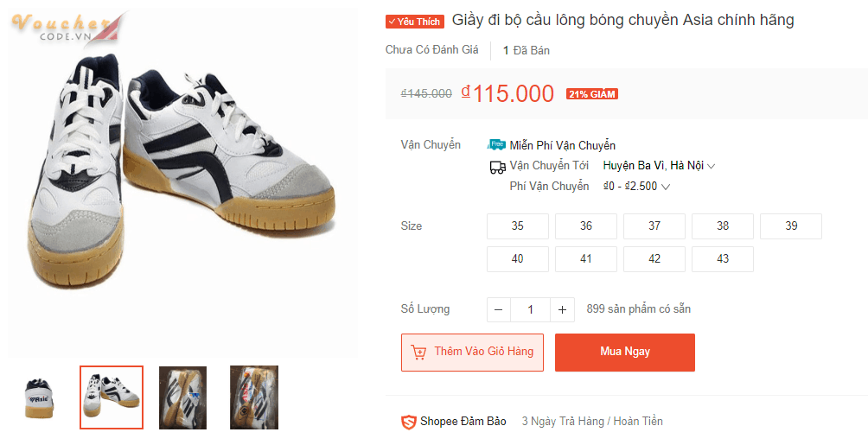Open the fourth product thumbnail
868x445 pixels.
coord(253,397)
